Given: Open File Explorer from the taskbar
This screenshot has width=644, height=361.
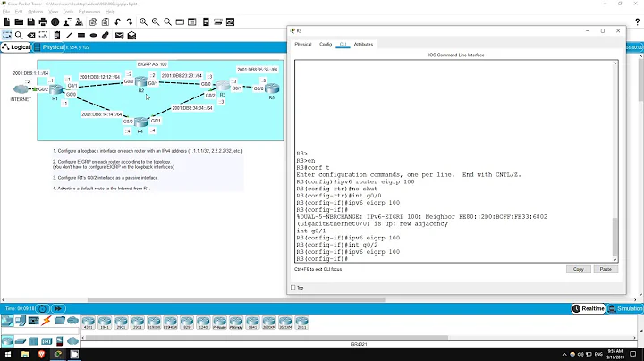Looking at the screenshot, I should click(x=25, y=354).
